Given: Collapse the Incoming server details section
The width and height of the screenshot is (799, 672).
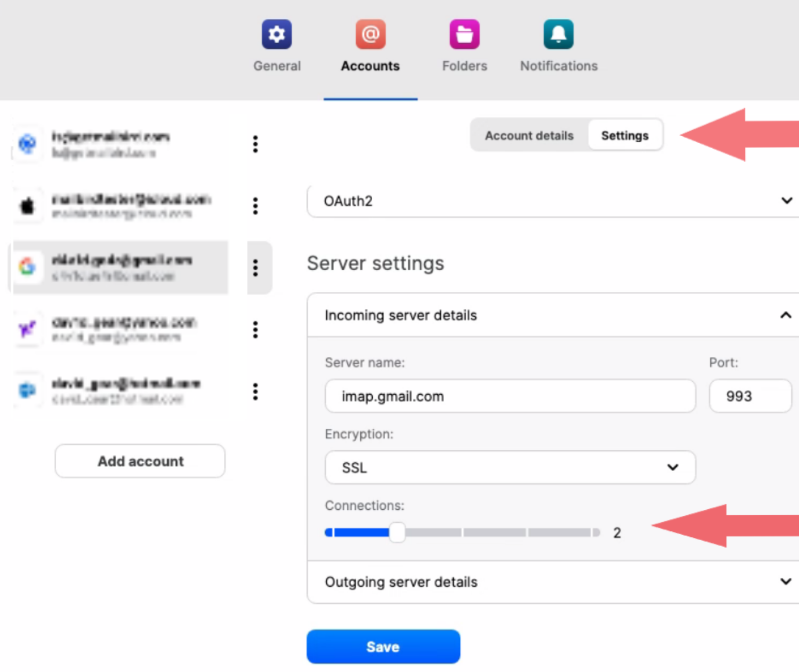Looking at the screenshot, I should [x=785, y=315].
